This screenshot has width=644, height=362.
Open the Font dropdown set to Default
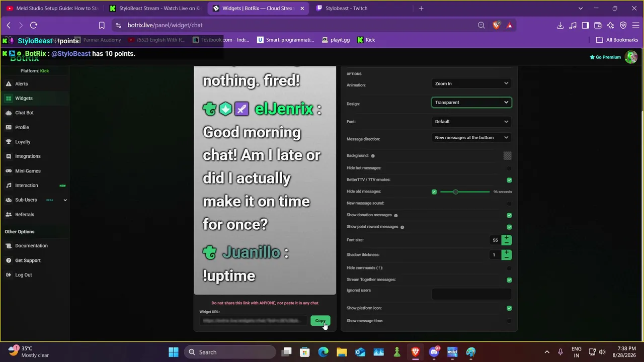point(471,121)
